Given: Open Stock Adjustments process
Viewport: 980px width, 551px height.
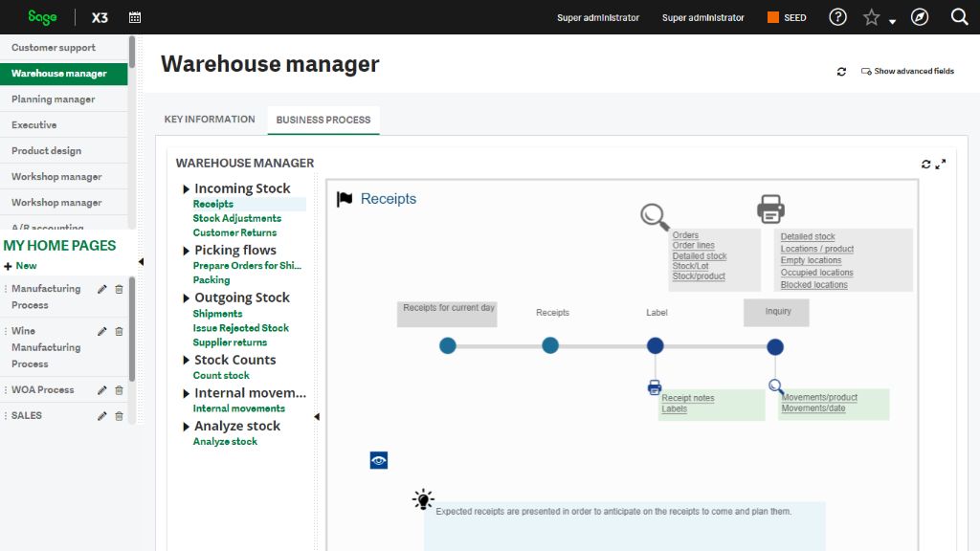Looking at the screenshot, I should tap(237, 218).
